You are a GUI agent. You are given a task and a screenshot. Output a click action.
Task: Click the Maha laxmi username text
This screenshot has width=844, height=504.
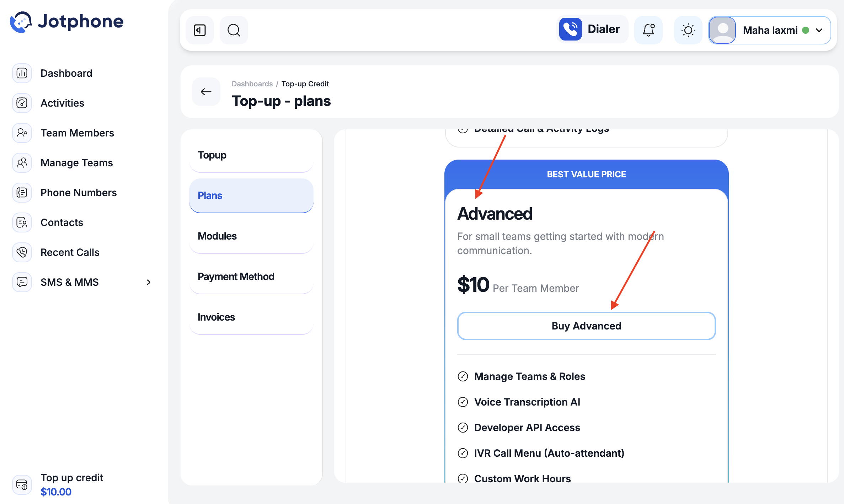pos(770,30)
